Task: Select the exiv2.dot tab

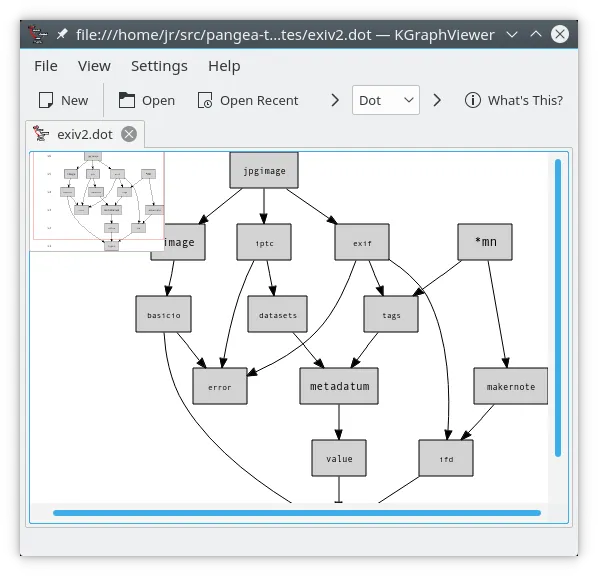Action: (85, 134)
